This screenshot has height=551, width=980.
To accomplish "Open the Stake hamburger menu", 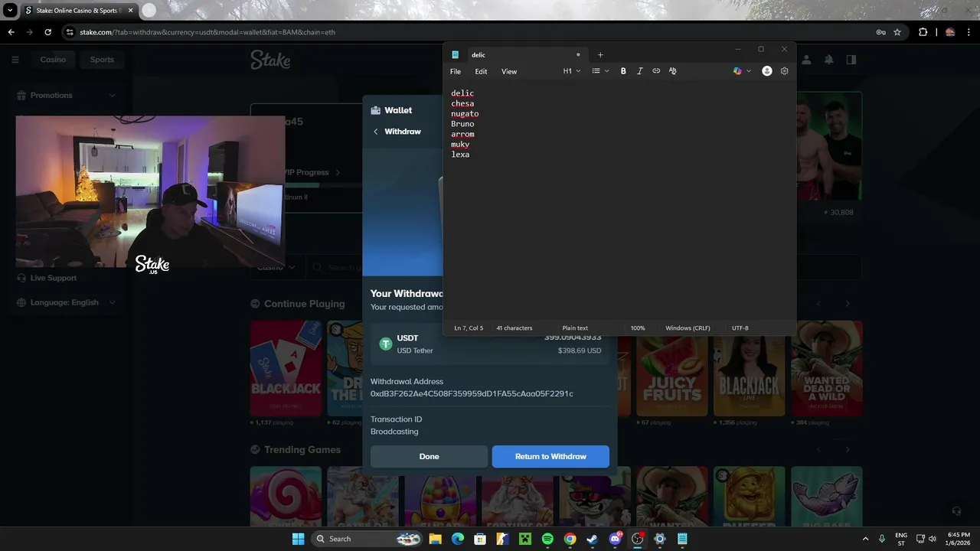I will [x=15, y=60].
